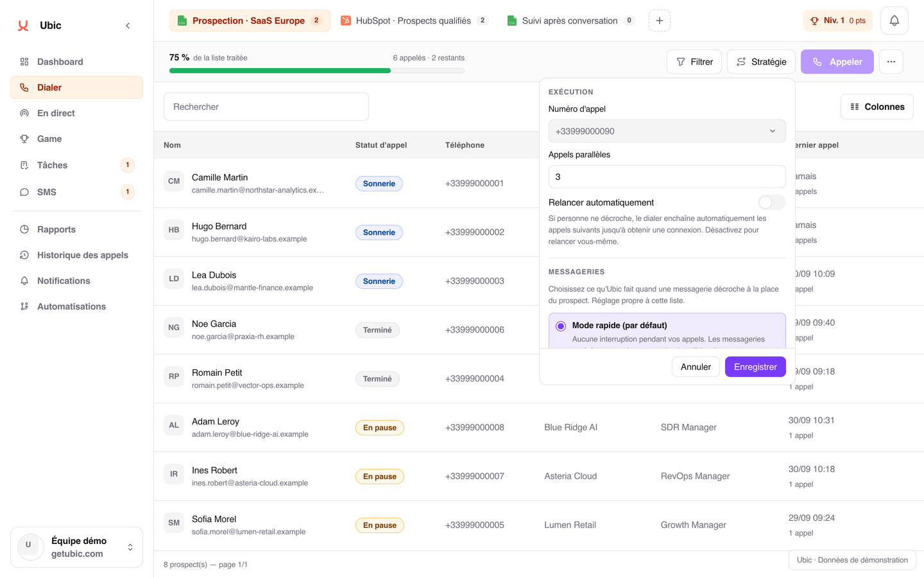The image size is (924, 578).
Task: Click the Notifications bell icon in sidebar
Action: tap(24, 281)
